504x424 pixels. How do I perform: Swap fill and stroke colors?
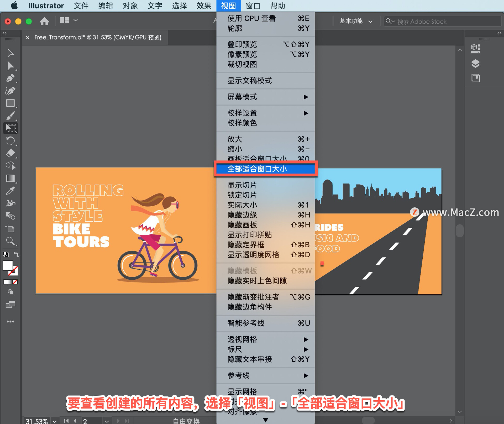pyautogui.click(x=16, y=254)
